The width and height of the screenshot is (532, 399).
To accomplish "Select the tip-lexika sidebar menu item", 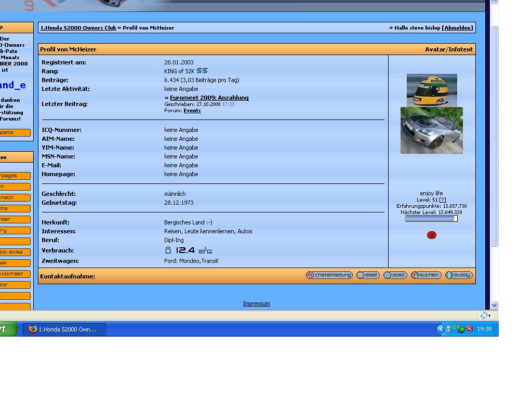I will [x=15, y=252].
